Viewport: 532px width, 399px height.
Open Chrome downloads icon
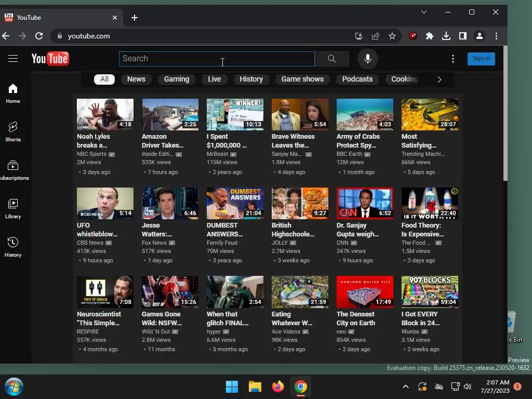[x=446, y=36]
